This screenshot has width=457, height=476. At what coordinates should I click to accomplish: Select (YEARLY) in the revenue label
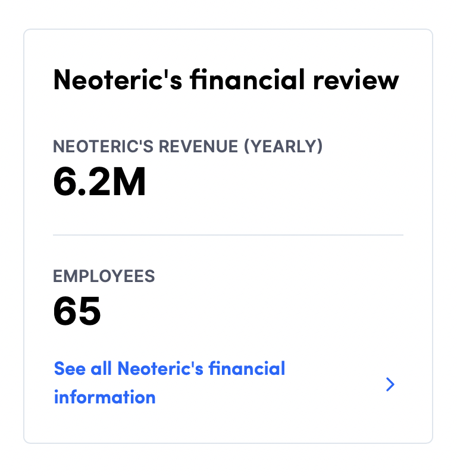(283, 146)
